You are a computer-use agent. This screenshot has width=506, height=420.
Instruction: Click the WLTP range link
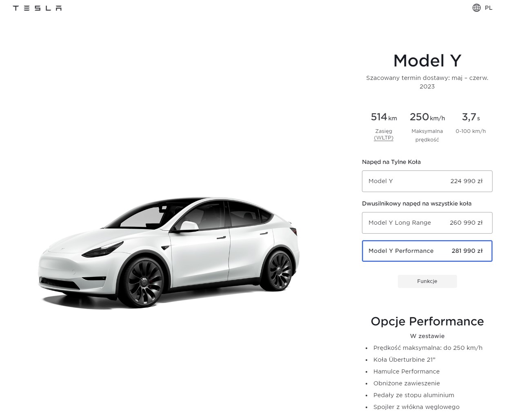[x=384, y=138]
